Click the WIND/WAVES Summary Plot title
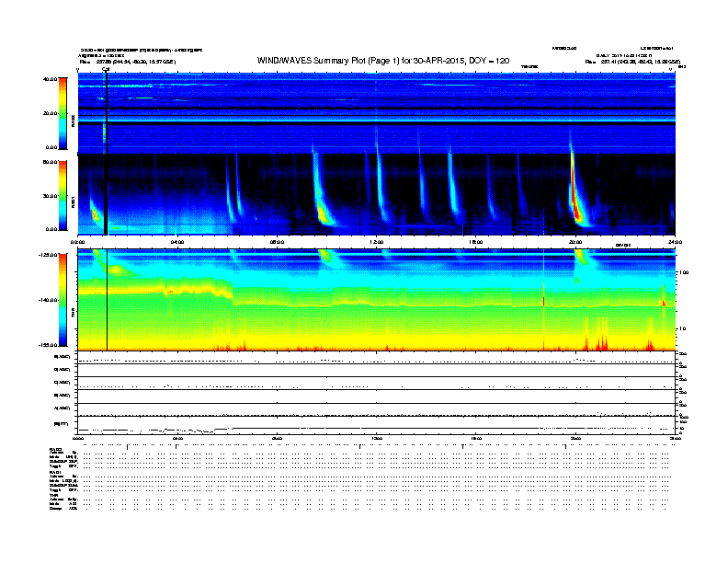 pos(383,61)
